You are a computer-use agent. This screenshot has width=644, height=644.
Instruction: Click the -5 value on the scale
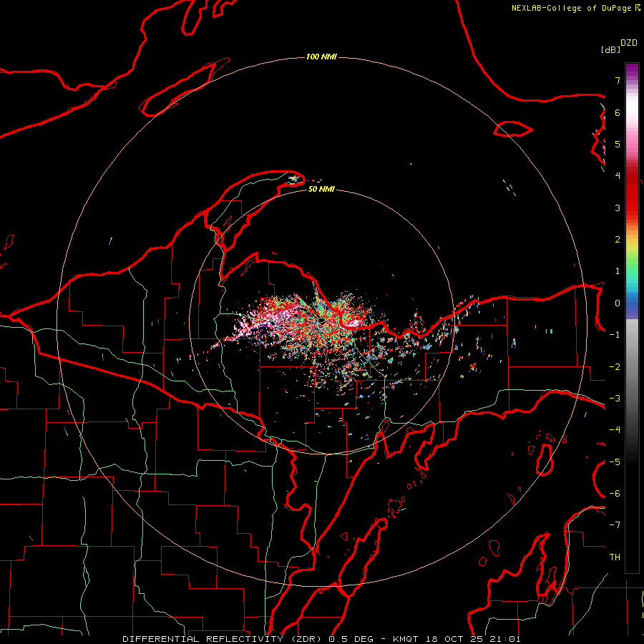point(615,462)
